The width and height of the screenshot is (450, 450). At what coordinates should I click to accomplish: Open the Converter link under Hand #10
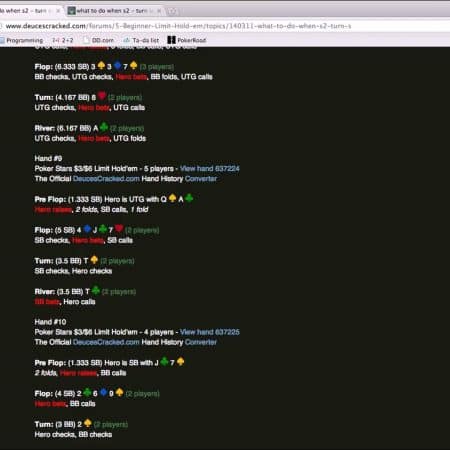(201, 342)
